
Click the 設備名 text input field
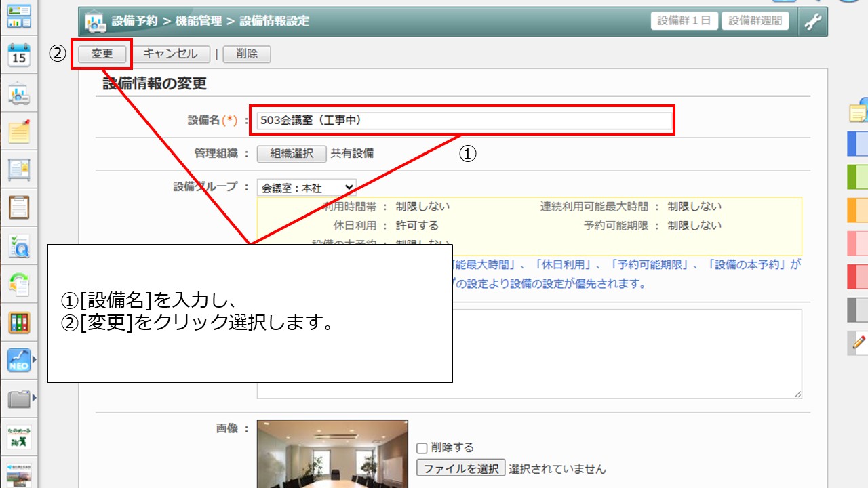pos(461,121)
